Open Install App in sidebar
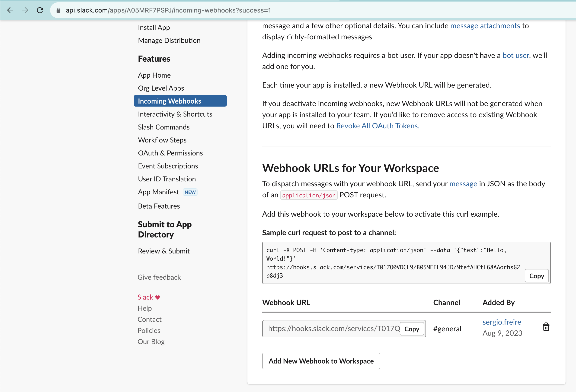576x392 pixels. click(154, 28)
